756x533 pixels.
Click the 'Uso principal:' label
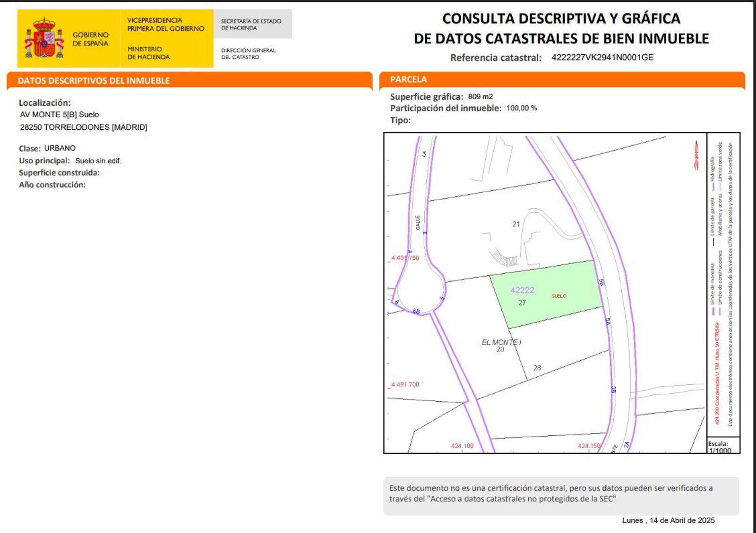pos(44,161)
